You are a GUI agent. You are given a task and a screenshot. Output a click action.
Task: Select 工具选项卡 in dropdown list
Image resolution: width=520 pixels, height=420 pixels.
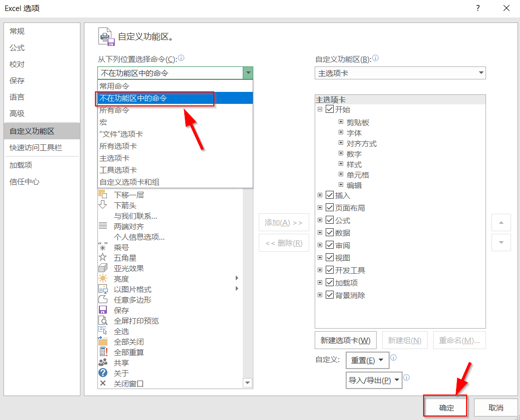[175, 170]
